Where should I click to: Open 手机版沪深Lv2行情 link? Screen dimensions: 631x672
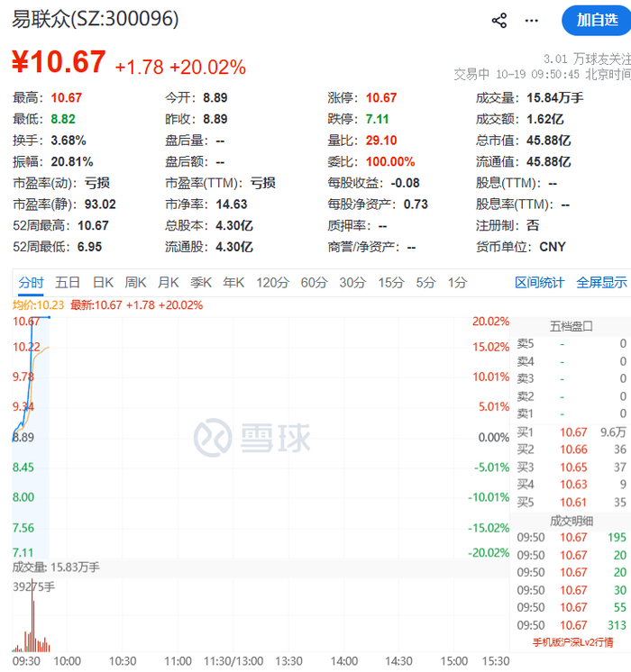click(573, 642)
